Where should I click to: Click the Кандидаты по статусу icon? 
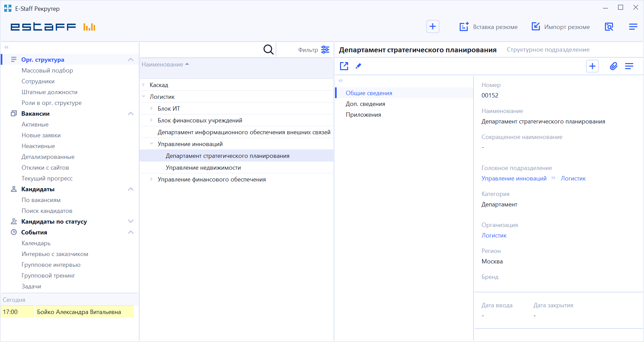pyautogui.click(x=14, y=221)
